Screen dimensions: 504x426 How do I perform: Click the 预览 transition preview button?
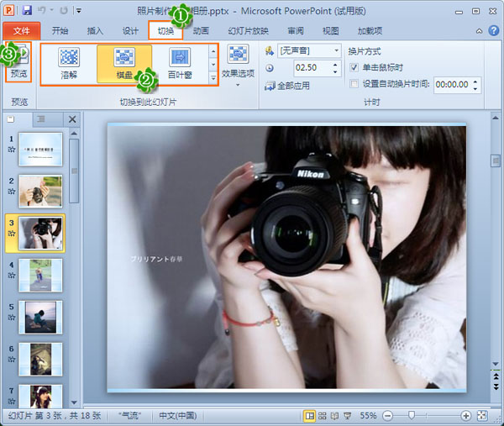pos(18,62)
